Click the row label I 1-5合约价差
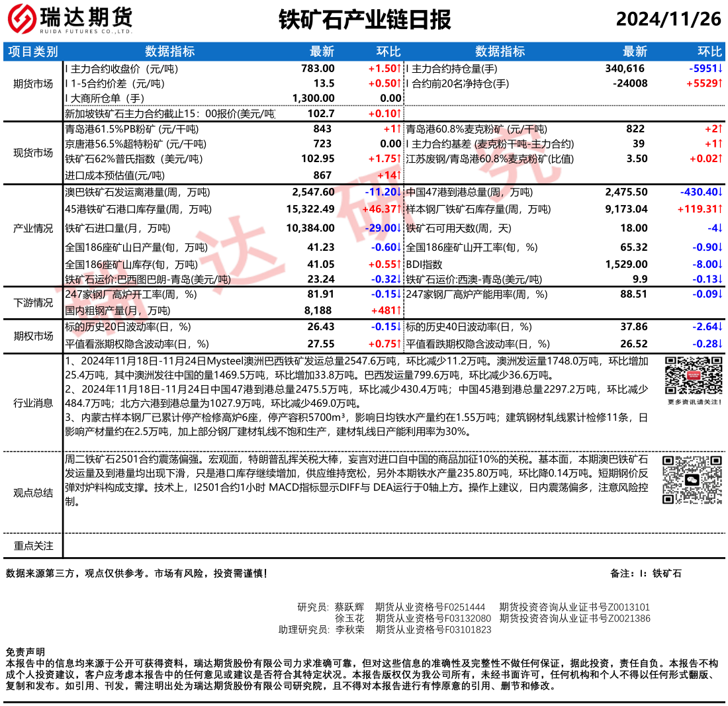The width and height of the screenshot is (728, 706). point(114,84)
